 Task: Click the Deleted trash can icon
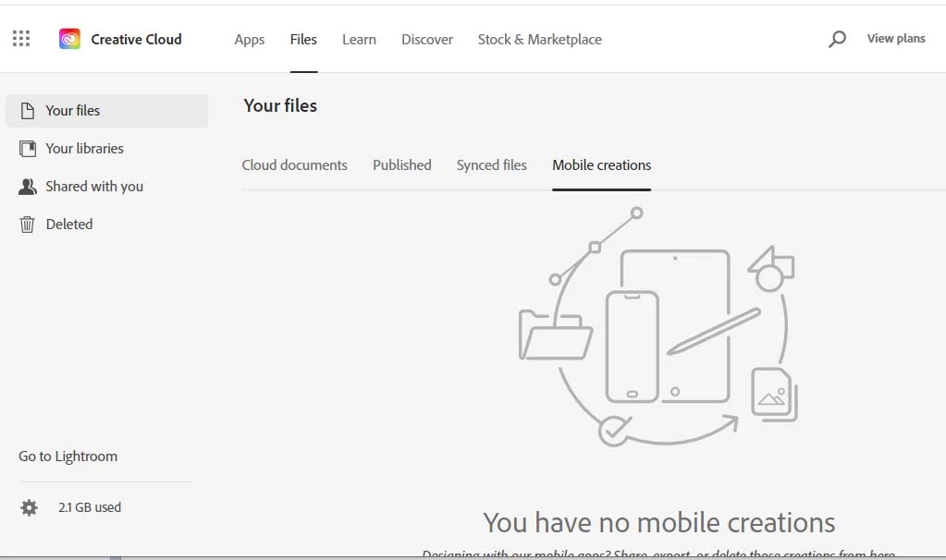click(x=27, y=225)
